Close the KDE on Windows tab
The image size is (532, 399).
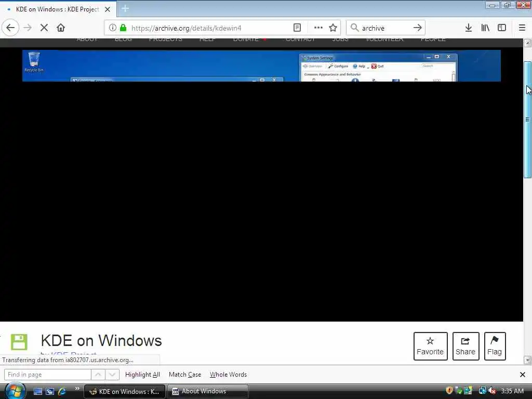point(108,9)
